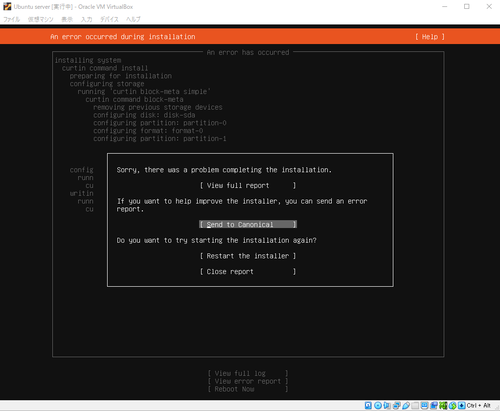Image resolution: width=500 pixels, height=411 pixels.
Task: Click the 'preparing for installation' log line
Action: tap(121, 76)
